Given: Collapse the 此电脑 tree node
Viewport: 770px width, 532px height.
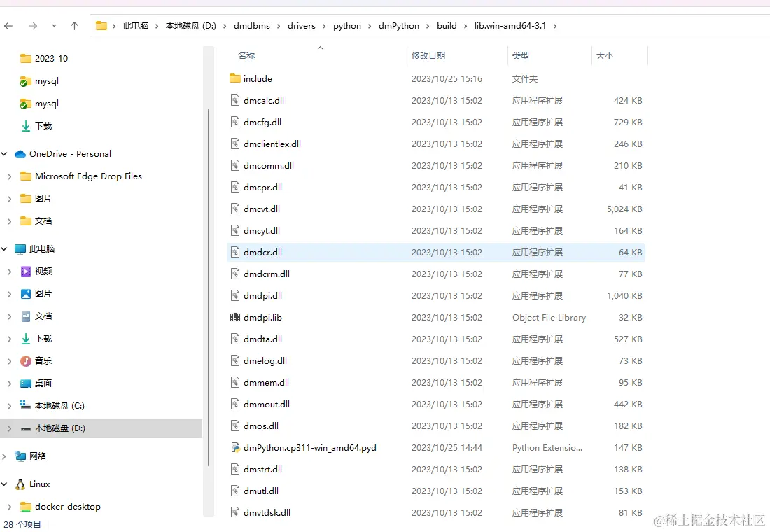Looking at the screenshot, I should click(4, 249).
